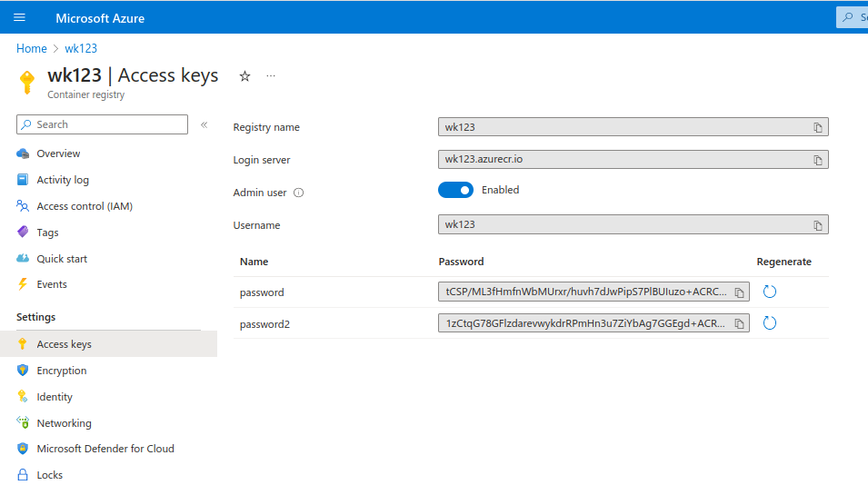Click the Activity log icon
This screenshot has width=868, height=495.
pyautogui.click(x=23, y=180)
